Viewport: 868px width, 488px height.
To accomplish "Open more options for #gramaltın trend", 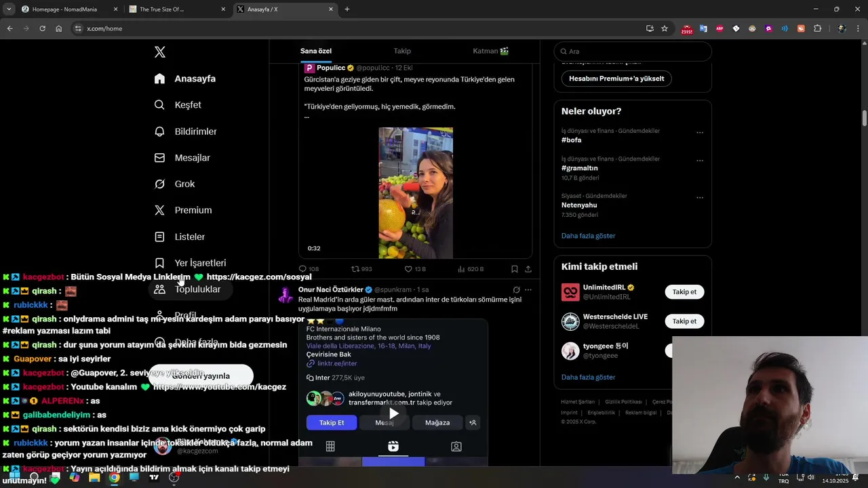I will pyautogui.click(x=700, y=161).
